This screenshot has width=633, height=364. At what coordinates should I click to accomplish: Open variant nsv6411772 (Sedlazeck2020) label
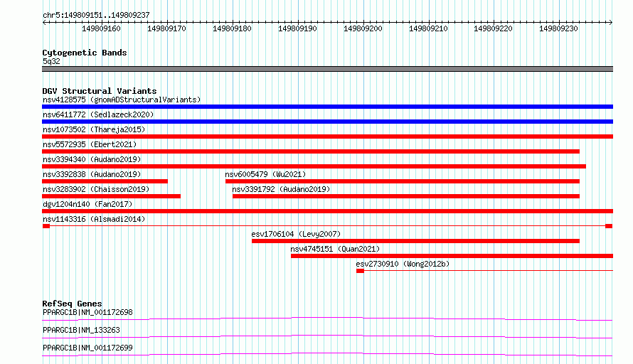[98, 114]
